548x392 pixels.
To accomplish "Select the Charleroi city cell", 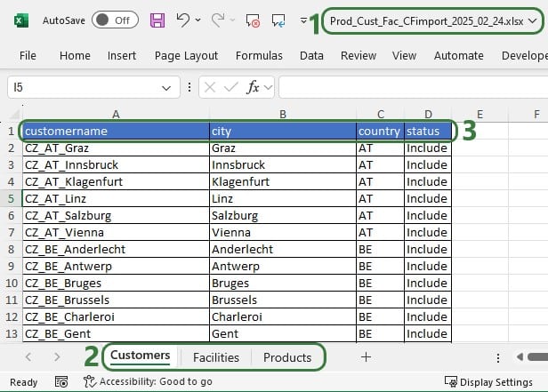I will pos(283,316).
